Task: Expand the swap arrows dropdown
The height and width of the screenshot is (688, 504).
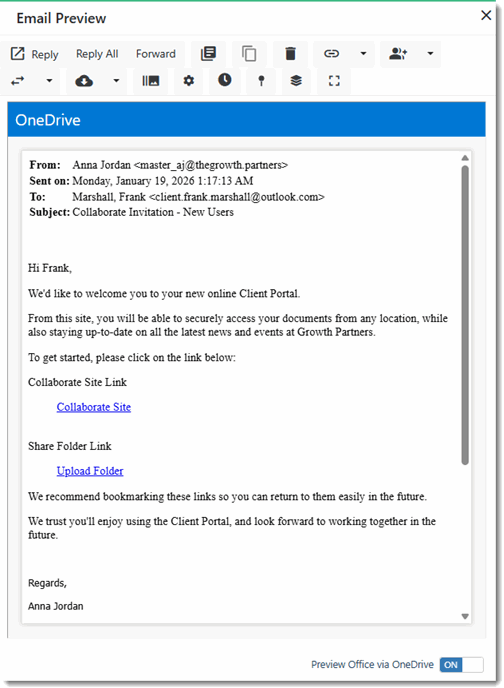Action: pos(49,81)
